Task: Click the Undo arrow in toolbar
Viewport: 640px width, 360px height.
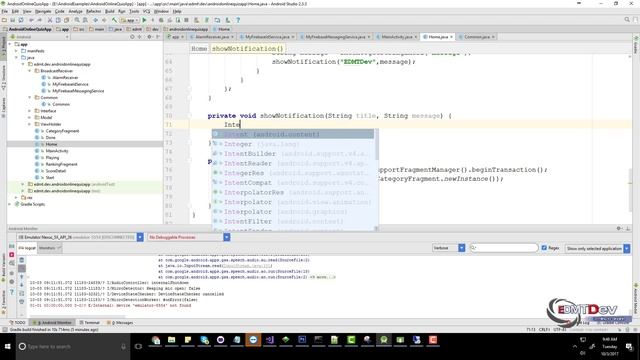Action: pyautogui.click(x=31, y=20)
